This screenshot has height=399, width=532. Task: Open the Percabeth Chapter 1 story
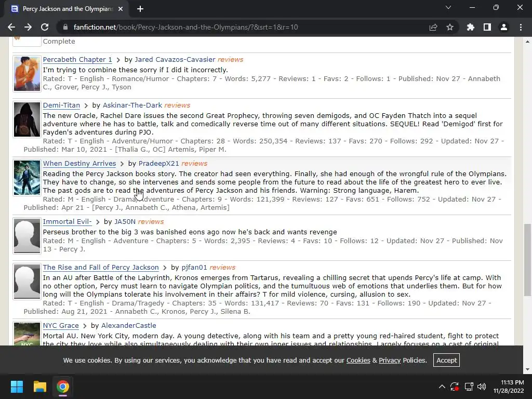point(77,59)
